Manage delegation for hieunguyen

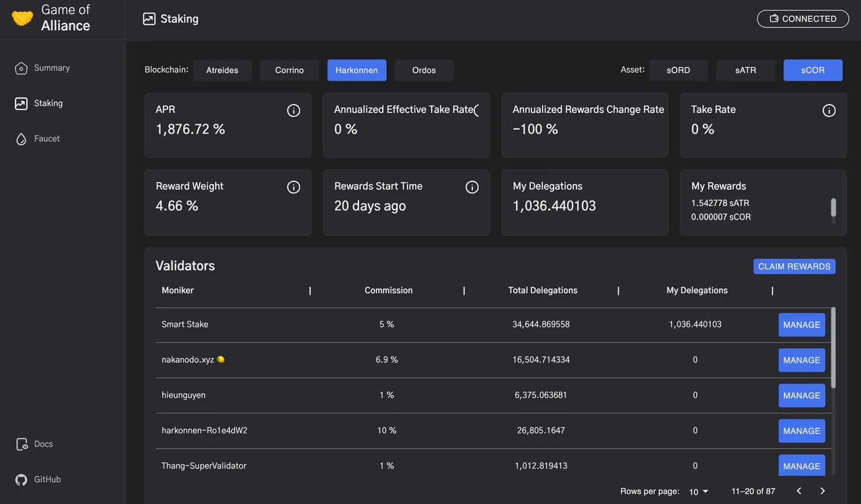[802, 396]
